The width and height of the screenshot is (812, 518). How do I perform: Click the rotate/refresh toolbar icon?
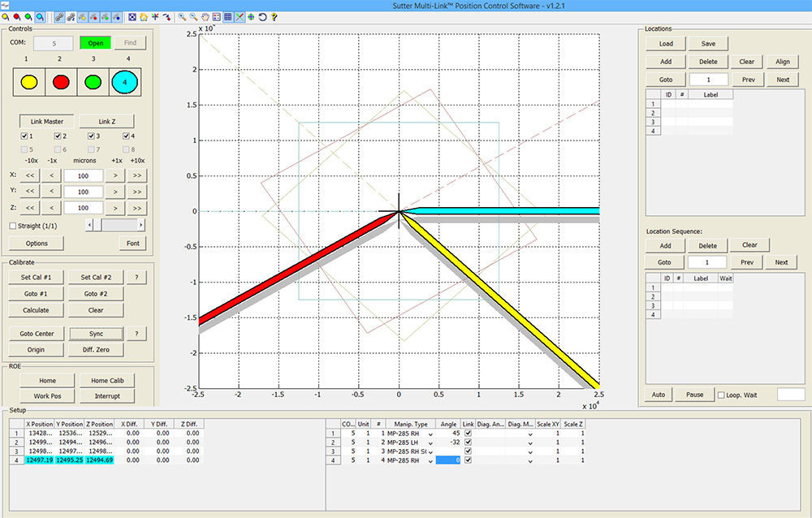point(263,16)
